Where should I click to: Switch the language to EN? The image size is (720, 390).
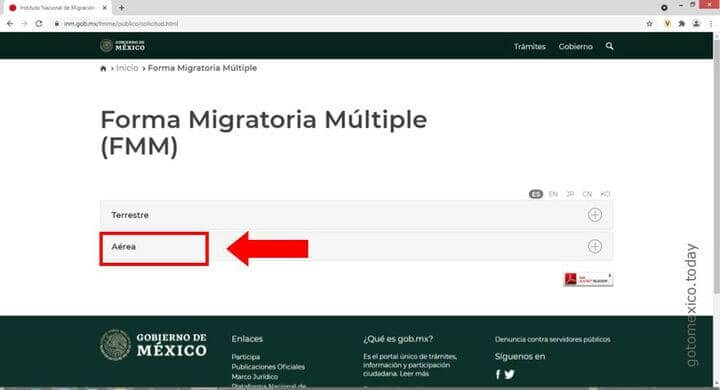(x=553, y=194)
